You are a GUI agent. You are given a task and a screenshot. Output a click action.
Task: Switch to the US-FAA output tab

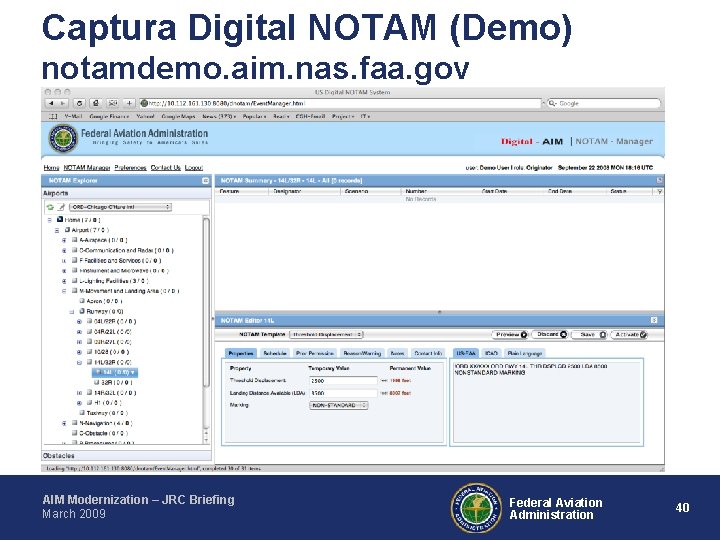pyautogui.click(x=466, y=353)
